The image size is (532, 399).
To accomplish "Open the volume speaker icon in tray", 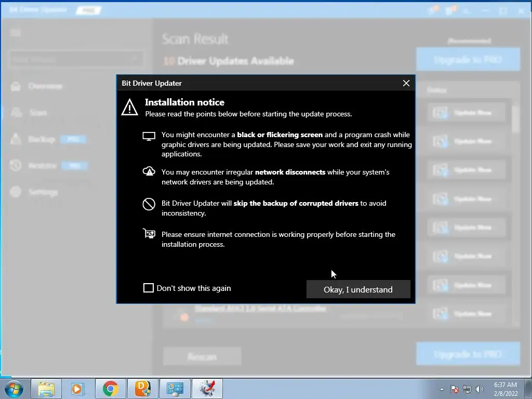I will point(480,389).
